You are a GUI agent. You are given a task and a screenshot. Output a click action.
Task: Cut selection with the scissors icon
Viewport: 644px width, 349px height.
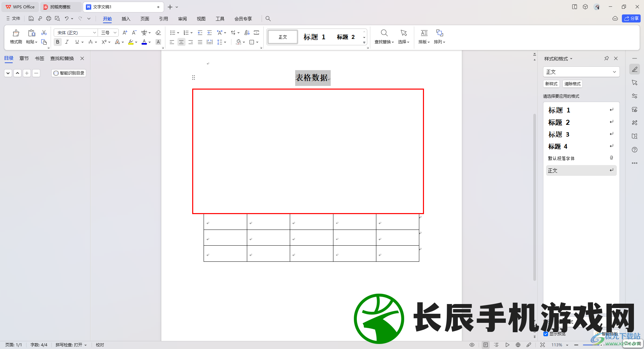click(x=44, y=33)
